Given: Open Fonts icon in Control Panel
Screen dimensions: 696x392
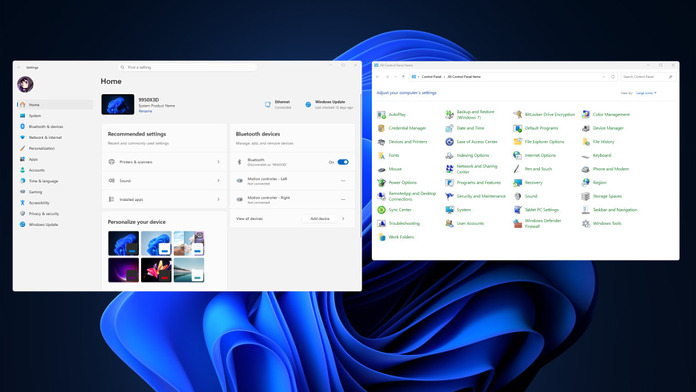Looking at the screenshot, I should click(x=381, y=155).
